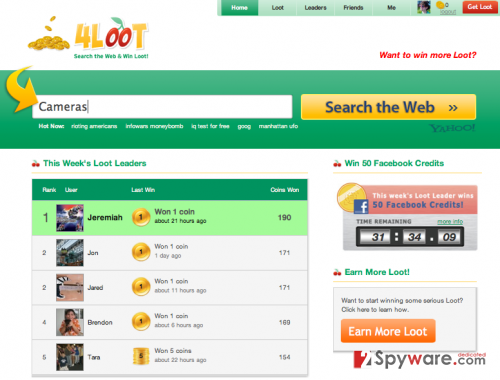This screenshot has width=500, height=380.
Task: Select hot search 'iq test for free'
Action: (x=210, y=126)
